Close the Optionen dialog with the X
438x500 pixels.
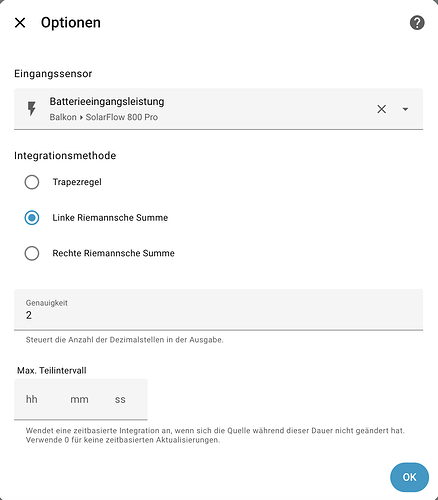pyautogui.click(x=20, y=23)
